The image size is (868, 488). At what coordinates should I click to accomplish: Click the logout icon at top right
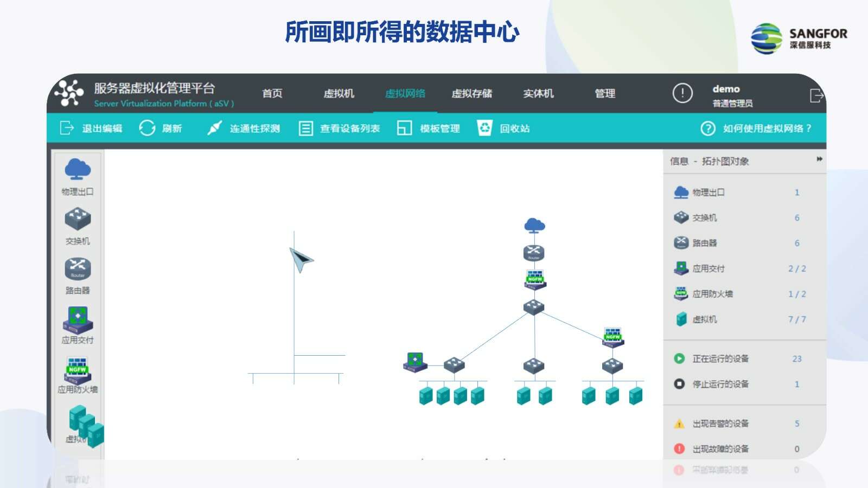pyautogui.click(x=816, y=95)
